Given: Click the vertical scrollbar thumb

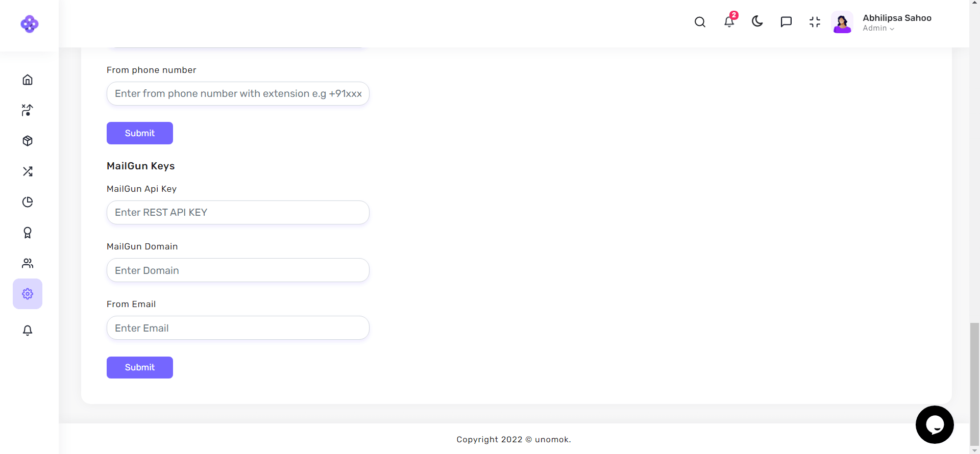Looking at the screenshot, I should click(x=975, y=384).
